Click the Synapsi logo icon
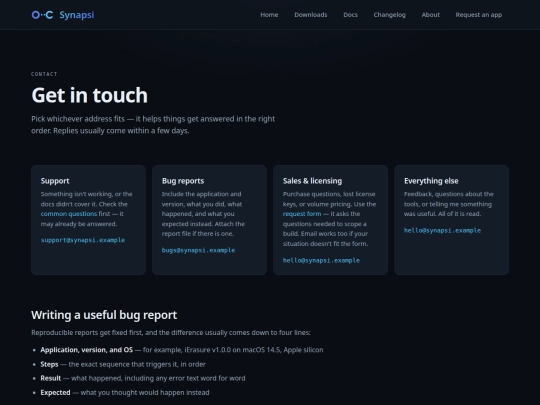 tap(42, 15)
